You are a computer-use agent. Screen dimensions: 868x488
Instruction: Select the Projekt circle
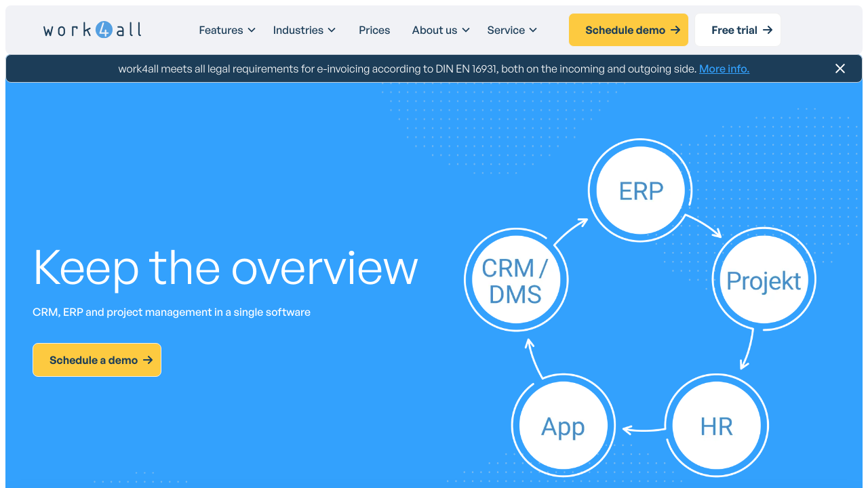(x=764, y=280)
